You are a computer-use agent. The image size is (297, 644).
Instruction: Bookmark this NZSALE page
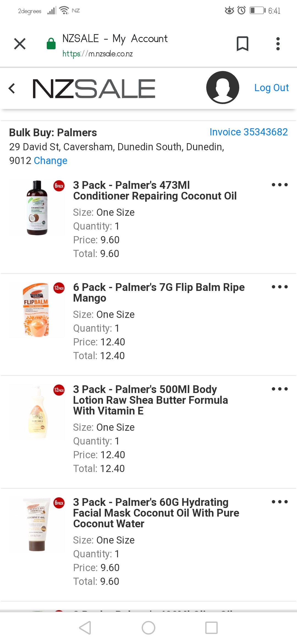point(242,44)
